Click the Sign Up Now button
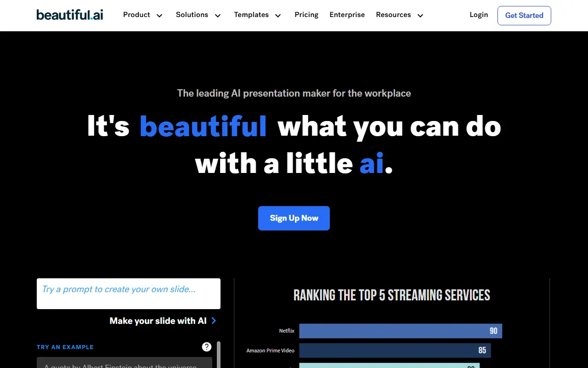The height and width of the screenshot is (368, 588). 294,218
